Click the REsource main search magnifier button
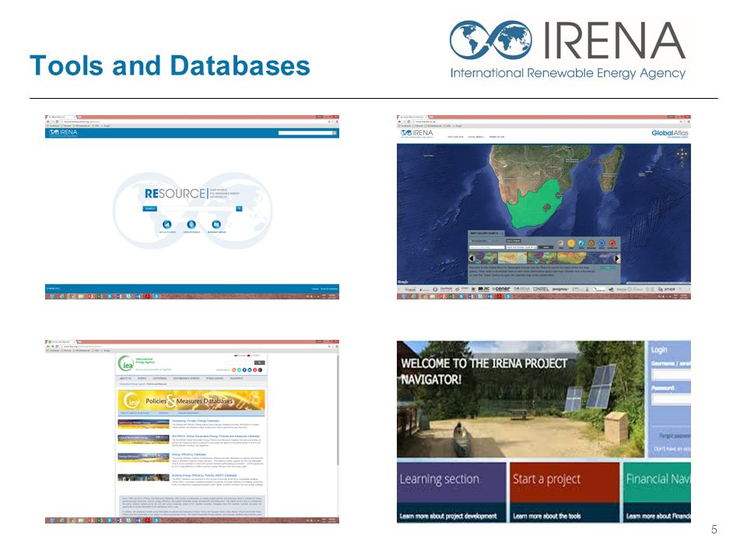The width and height of the screenshot is (747, 560). click(x=239, y=208)
